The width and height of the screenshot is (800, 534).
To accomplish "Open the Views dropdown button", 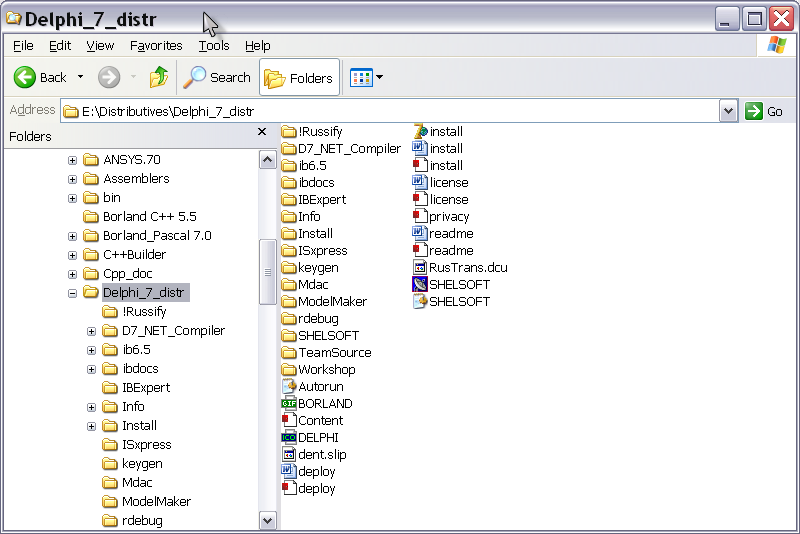I will (x=366, y=78).
